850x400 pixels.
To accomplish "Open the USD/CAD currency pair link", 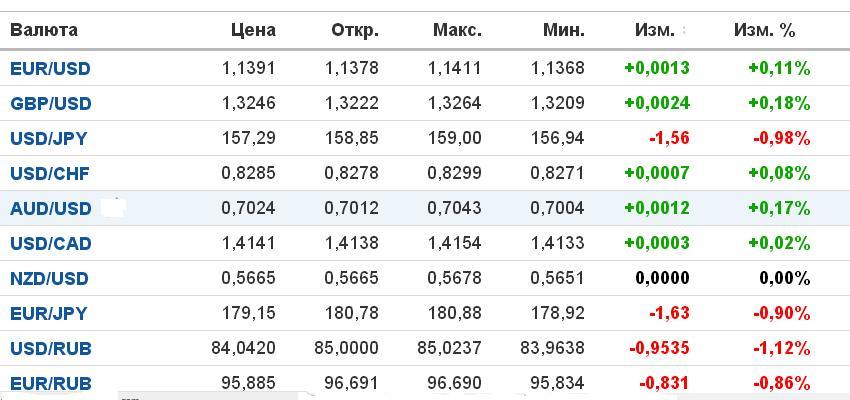I will point(51,243).
